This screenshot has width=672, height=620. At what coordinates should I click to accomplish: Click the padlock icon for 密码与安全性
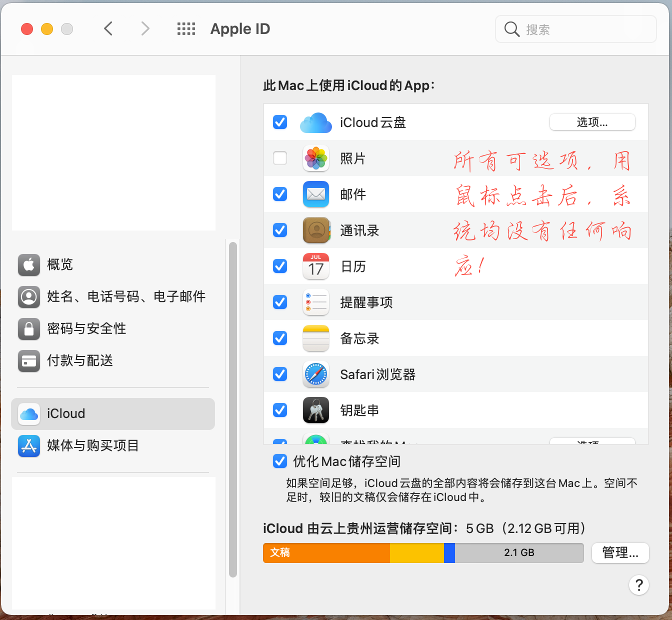point(29,328)
